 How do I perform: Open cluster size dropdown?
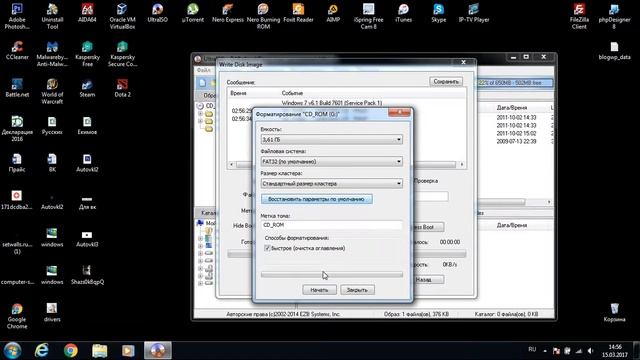pos(331,184)
